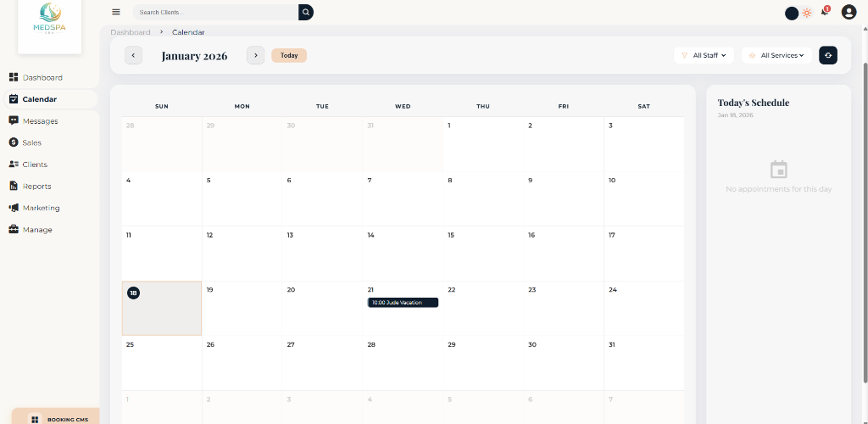Go to previous month arrow
The height and width of the screenshot is (424, 868).
tap(133, 55)
